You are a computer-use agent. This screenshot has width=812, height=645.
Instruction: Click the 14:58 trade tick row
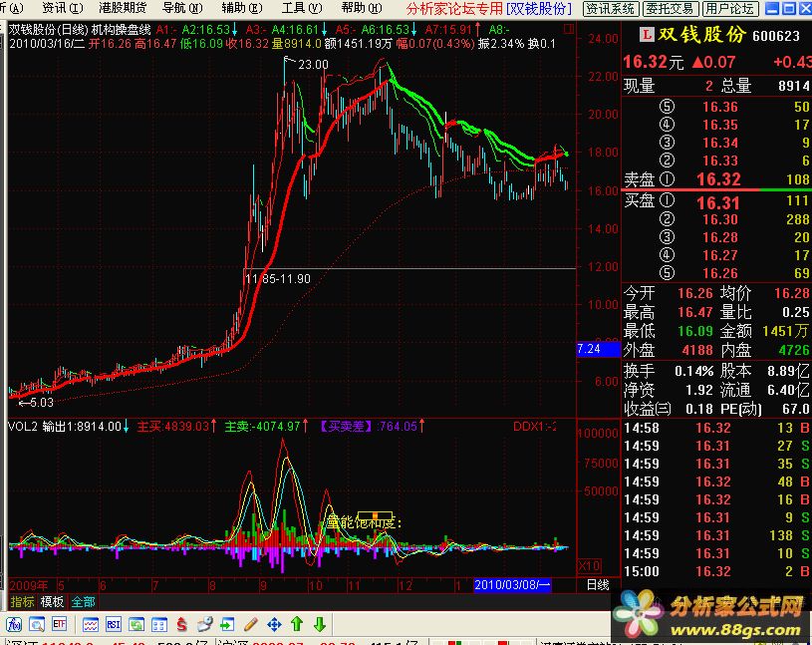point(716,428)
